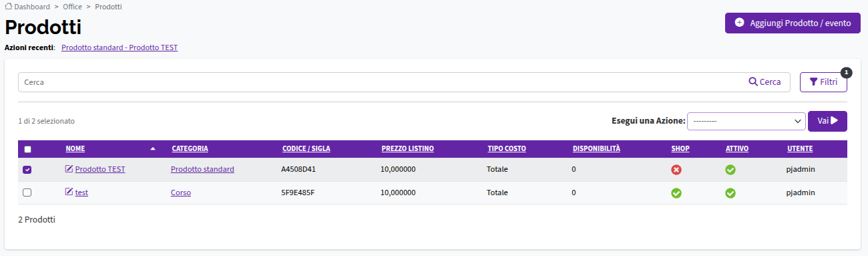Image resolution: width=868 pixels, height=256 pixels.
Task: Uncheck the Prodotto TEST row checkbox
Action: [x=27, y=170]
